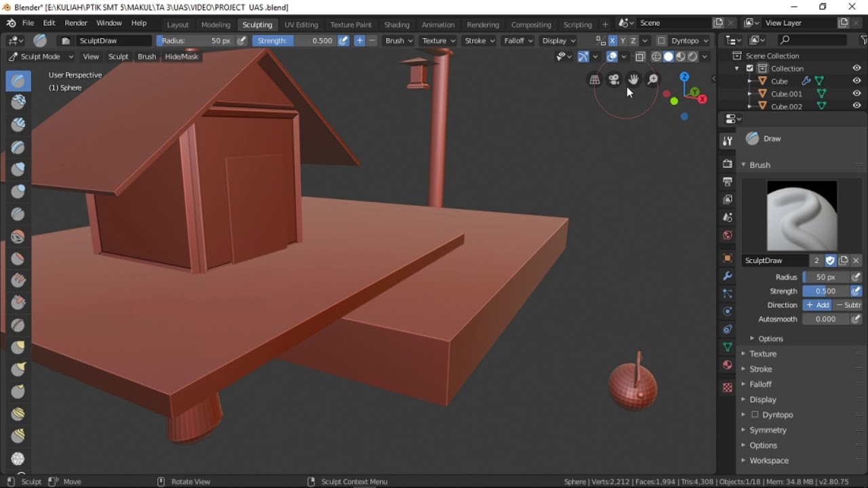The width and height of the screenshot is (868, 488).
Task: Open the Stroke dropdown in tool header
Action: pos(479,41)
